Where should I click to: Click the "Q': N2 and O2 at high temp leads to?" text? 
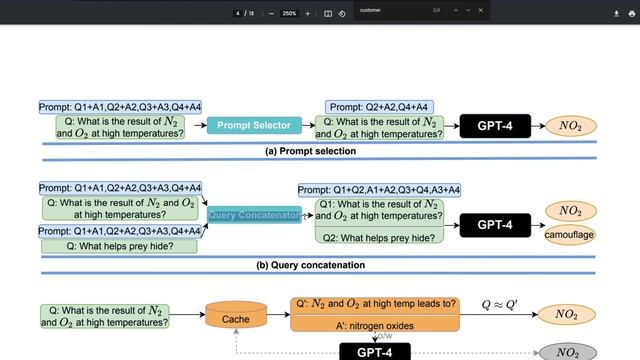[x=376, y=304]
